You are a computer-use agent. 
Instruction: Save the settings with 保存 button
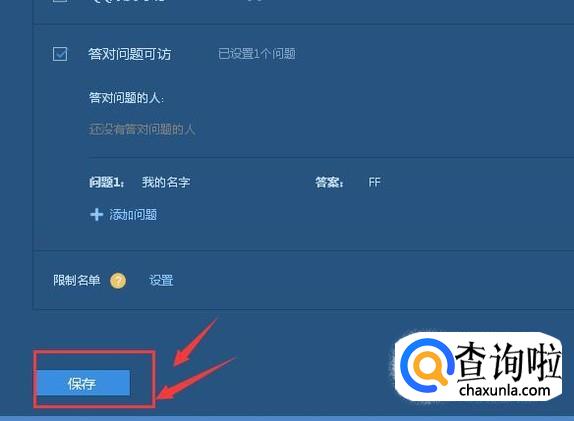[x=83, y=383]
